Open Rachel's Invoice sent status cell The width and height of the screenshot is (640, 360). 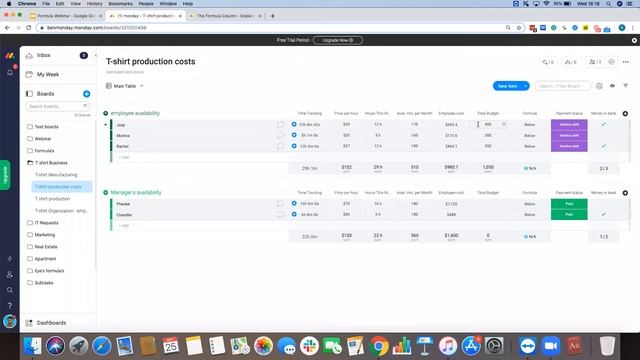(x=569, y=146)
